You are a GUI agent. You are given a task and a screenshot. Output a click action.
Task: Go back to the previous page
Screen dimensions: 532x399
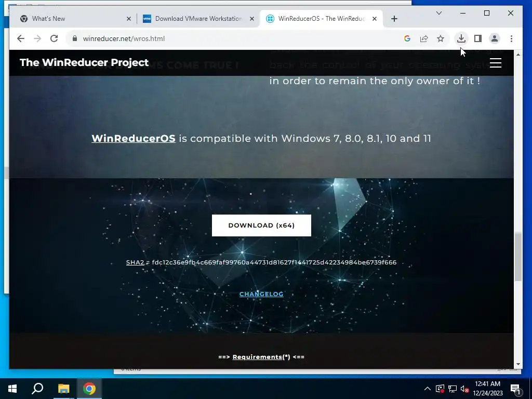(x=21, y=38)
